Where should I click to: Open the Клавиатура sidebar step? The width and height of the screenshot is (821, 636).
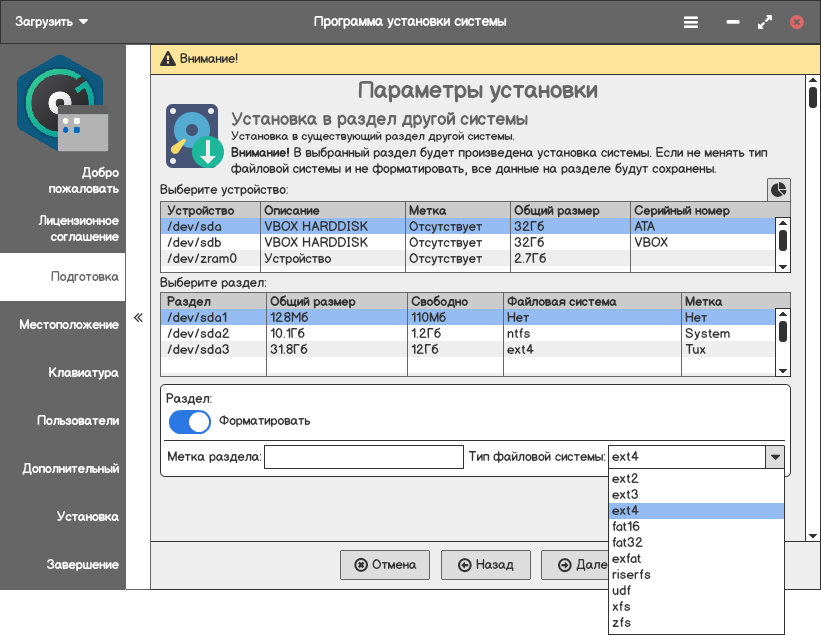(x=83, y=373)
